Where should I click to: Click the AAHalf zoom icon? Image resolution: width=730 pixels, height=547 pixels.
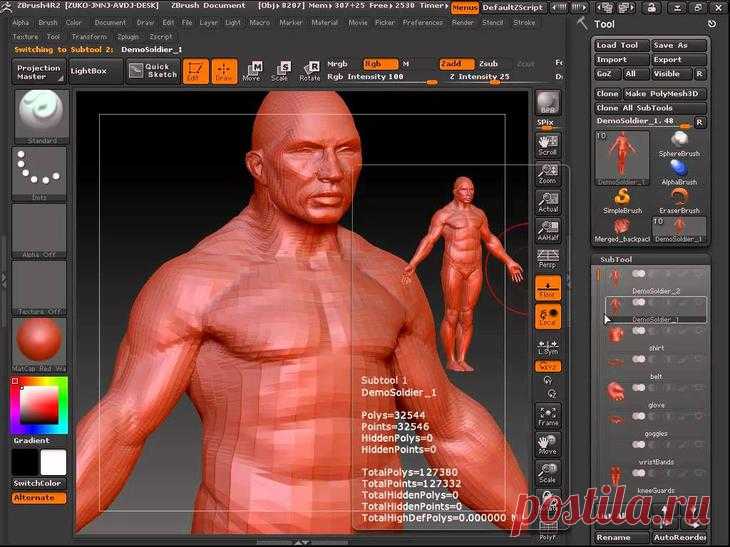[548, 231]
